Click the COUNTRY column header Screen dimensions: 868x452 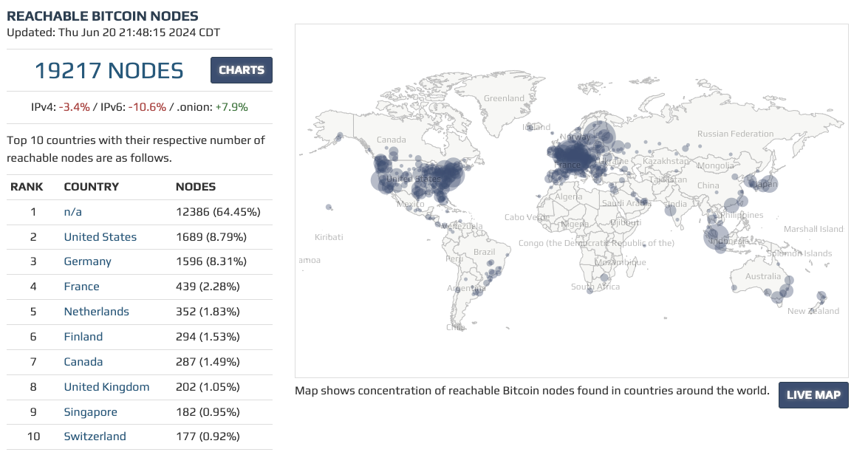point(92,187)
